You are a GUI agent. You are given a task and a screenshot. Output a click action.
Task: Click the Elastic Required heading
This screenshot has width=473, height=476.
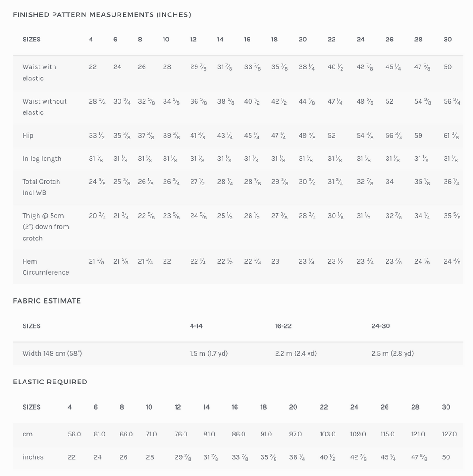pos(50,382)
